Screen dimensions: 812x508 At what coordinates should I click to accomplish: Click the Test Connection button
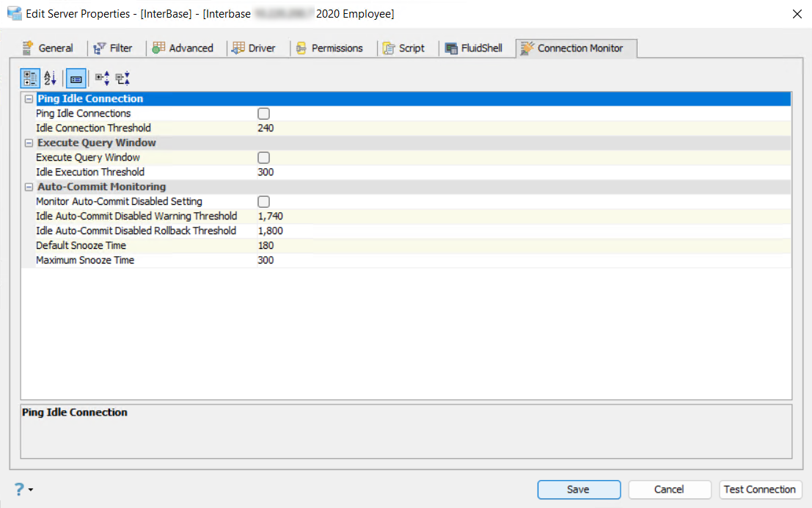[x=760, y=490]
